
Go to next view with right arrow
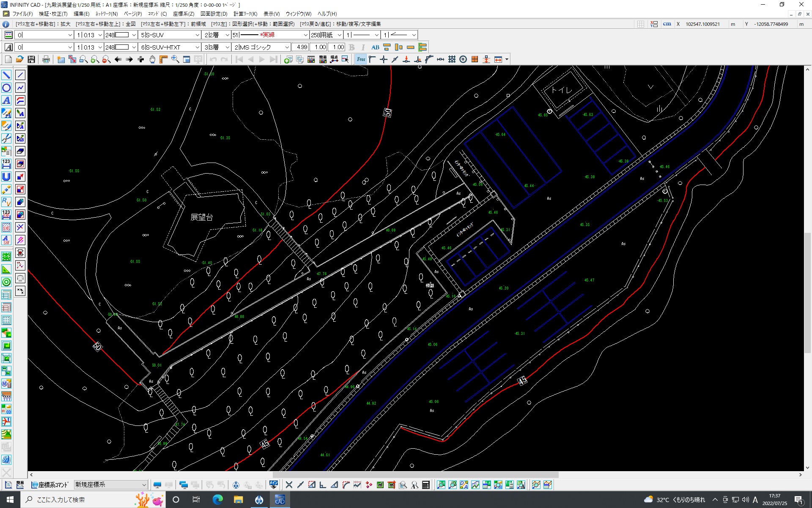[129, 59]
